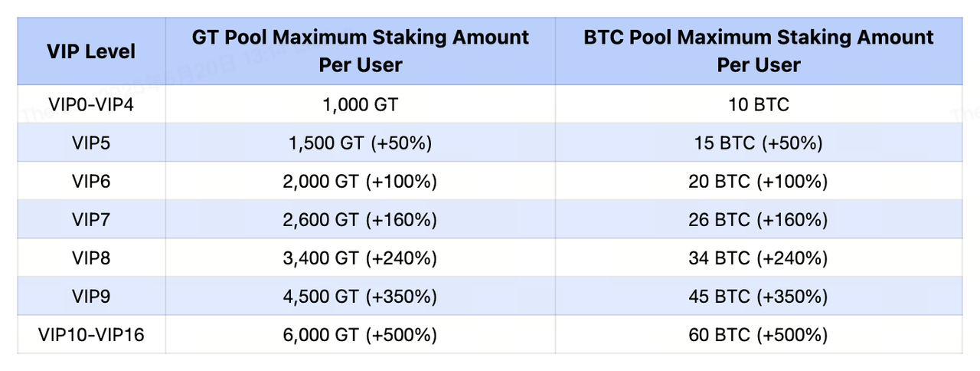The width and height of the screenshot is (980, 371).
Task: Select the VIP7 row label
Action: tap(91, 219)
